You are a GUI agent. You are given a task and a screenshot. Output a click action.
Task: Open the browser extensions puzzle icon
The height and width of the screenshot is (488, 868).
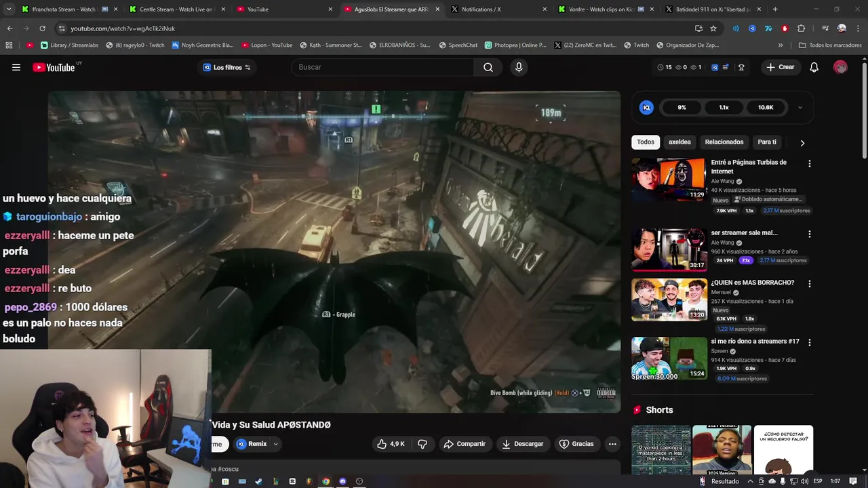click(x=802, y=28)
